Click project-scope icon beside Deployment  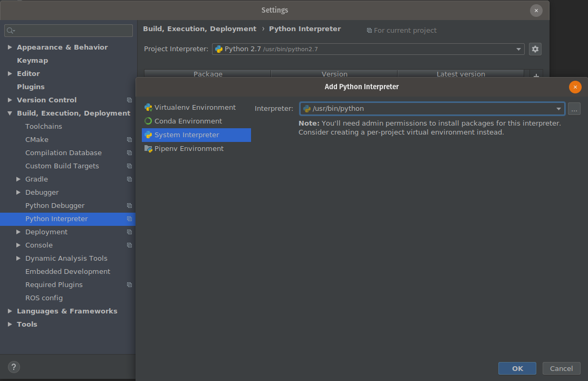(129, 232)
